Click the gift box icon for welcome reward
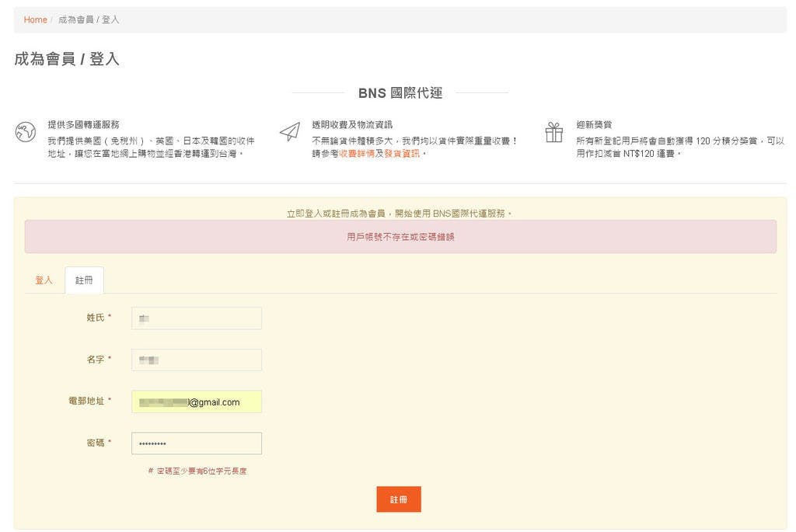Image resolution: width=796 pixels, height=532 pixels. pyautogui.click(x=553, y=132)
